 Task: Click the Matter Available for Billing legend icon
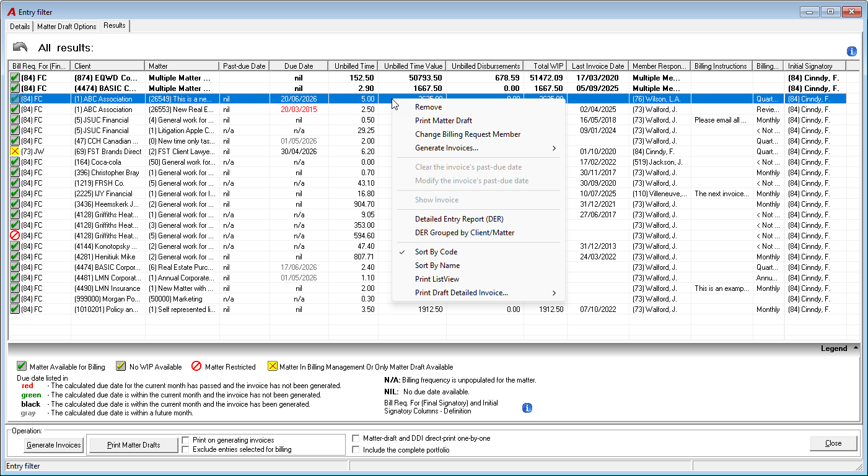[x=22, y=366]
